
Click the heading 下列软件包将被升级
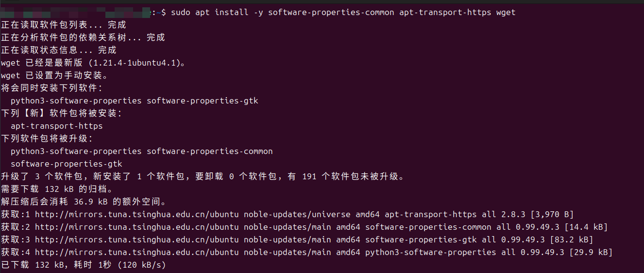coord(47,138)
